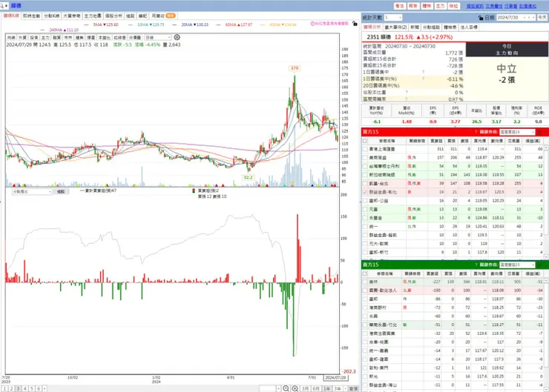Screen dimensions: 549x392
Task: Click the question mark beside 1日籌碼集中
Action: (424, 72)
